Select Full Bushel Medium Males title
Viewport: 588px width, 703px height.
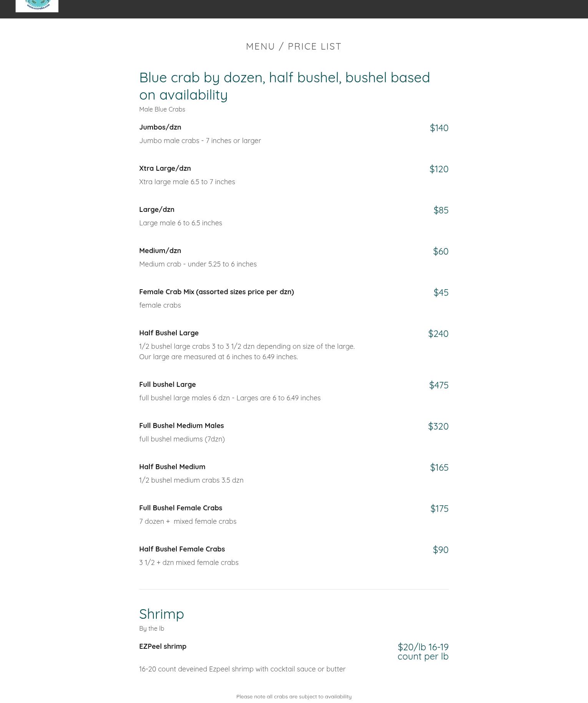pos(181,426)
